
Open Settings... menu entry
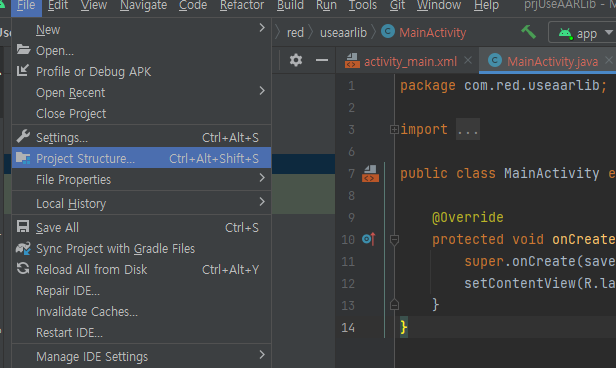[x=141, y=137]
